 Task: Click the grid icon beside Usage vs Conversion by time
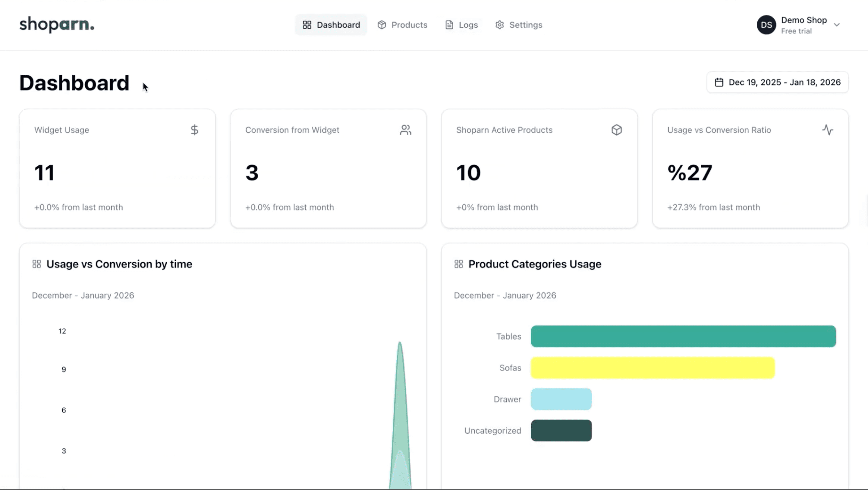pyautogui.click(x=37, y=264)
